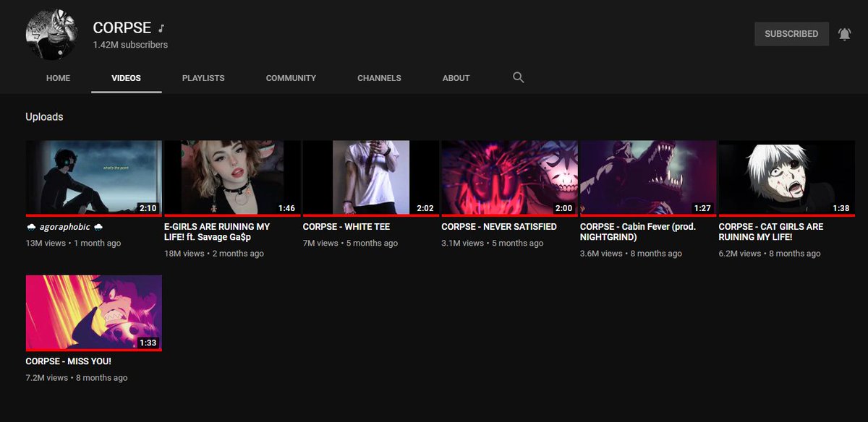The width and height of the screenshot is (868, 422).
Task: Open the CORPSE - NEVER SATISFIED title
Action: pos(498,227)
